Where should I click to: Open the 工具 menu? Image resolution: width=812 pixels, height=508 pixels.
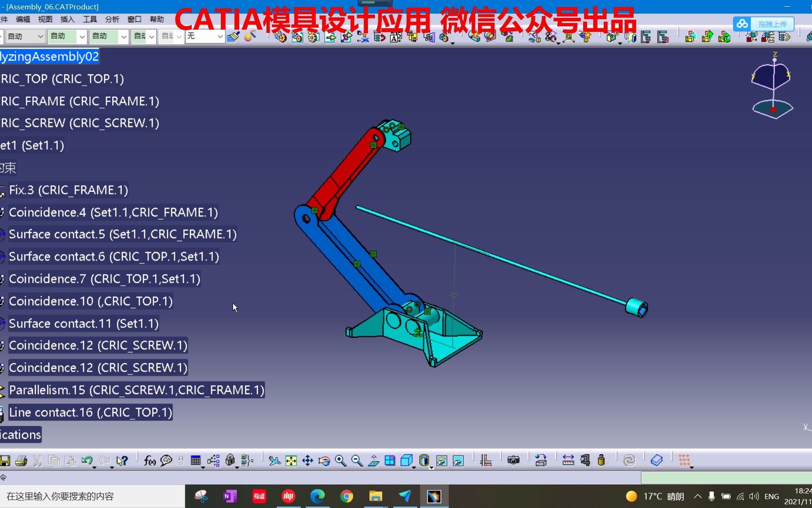[x=90, y=19]
